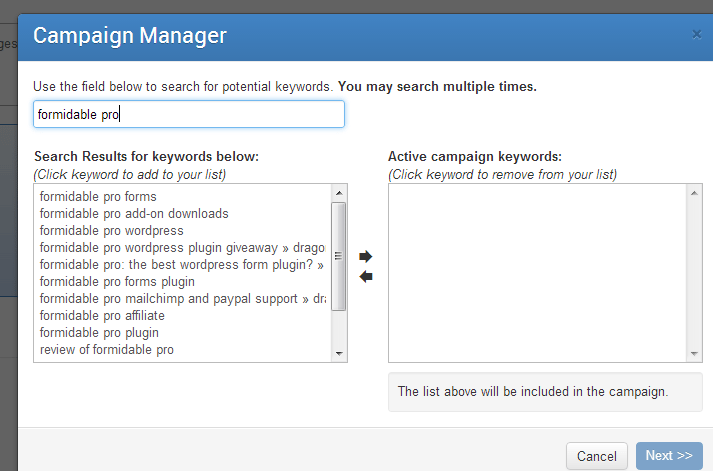Add 'formidable pro affiliate' keyword
Viewport: 713px width, 471px height.
[x=102, y=316]
